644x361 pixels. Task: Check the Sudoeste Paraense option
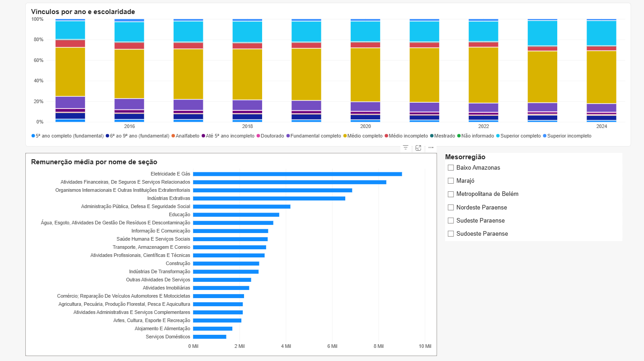click(451, 233)
